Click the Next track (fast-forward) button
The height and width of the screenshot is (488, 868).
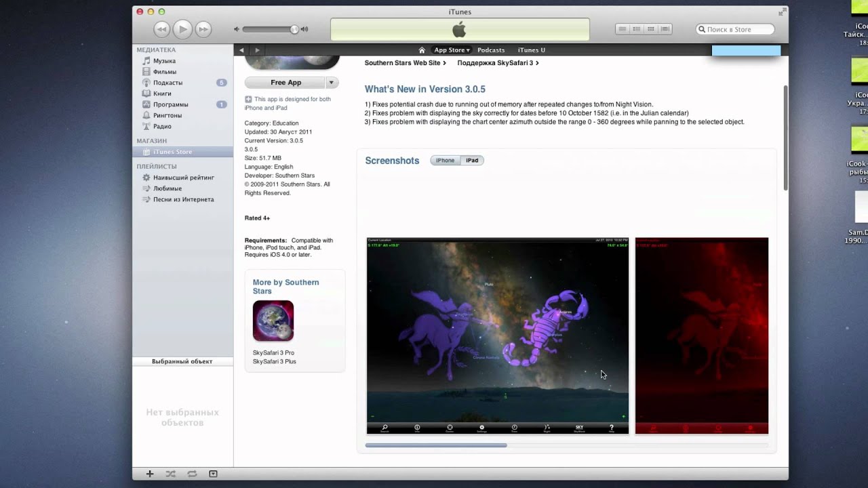203,29
